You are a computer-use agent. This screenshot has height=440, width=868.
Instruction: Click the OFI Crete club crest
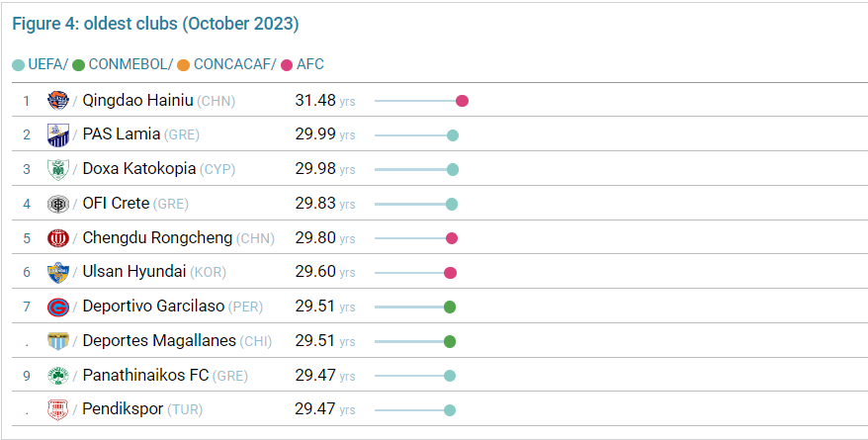click(57, 204)
